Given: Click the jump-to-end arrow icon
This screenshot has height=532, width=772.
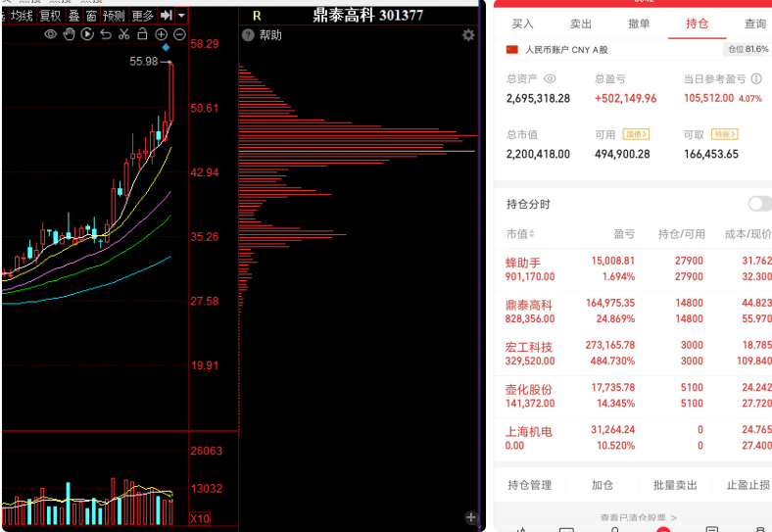Looking at the screenshot, I should (167, 16).
